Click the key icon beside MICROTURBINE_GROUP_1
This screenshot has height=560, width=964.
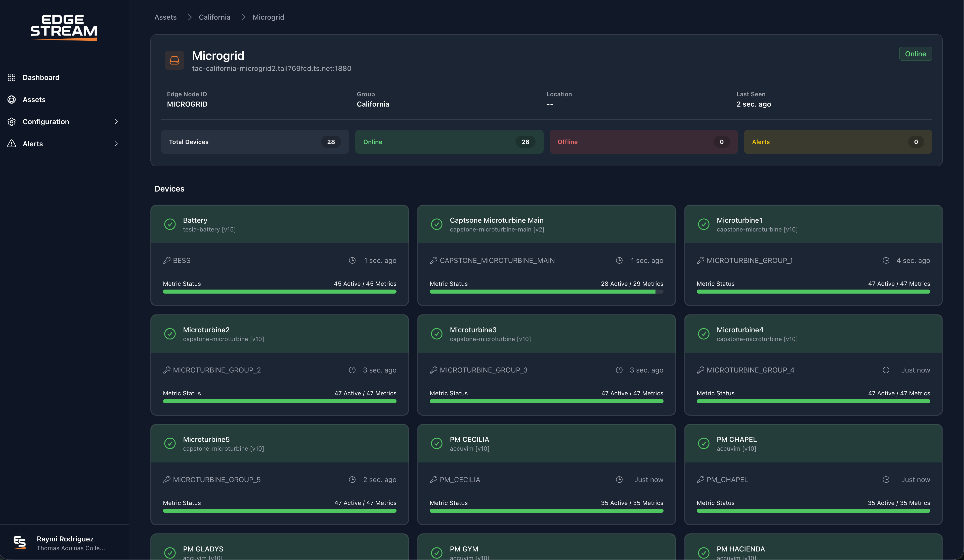[x=700, y=260]
